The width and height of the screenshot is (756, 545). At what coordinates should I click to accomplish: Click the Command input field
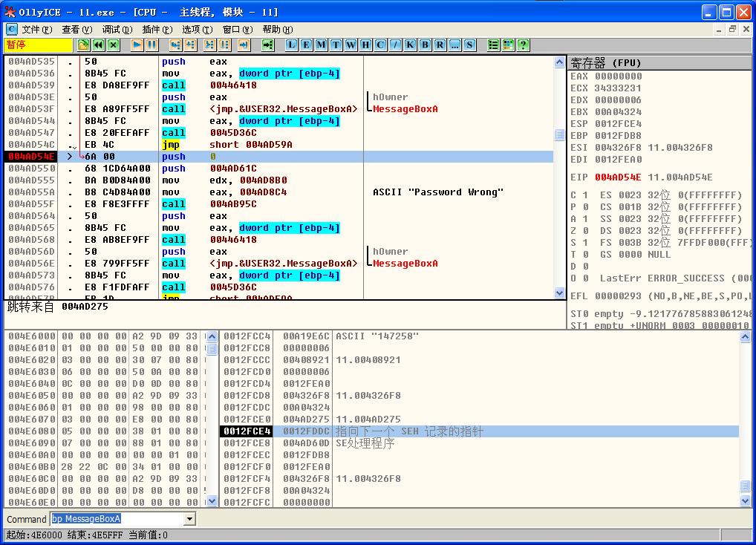point(117,519)
